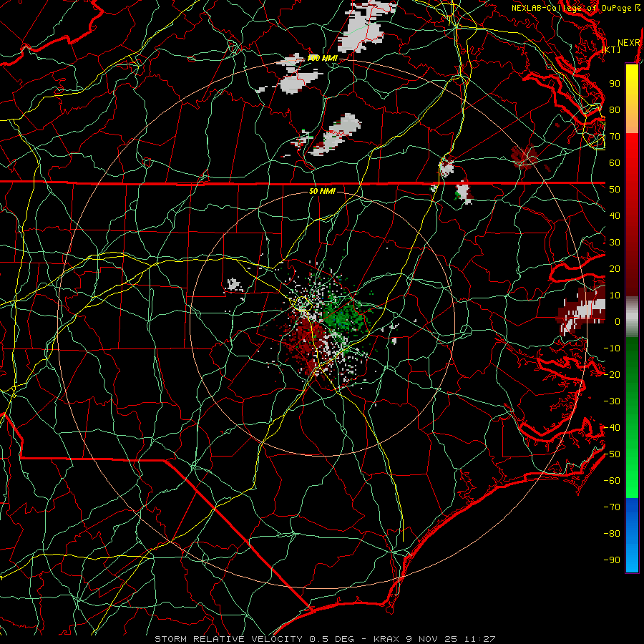The width and height of the screenshot is (644, 644).
Task: Click the 70 value on the velocity scale
Action: click(615, 137)
